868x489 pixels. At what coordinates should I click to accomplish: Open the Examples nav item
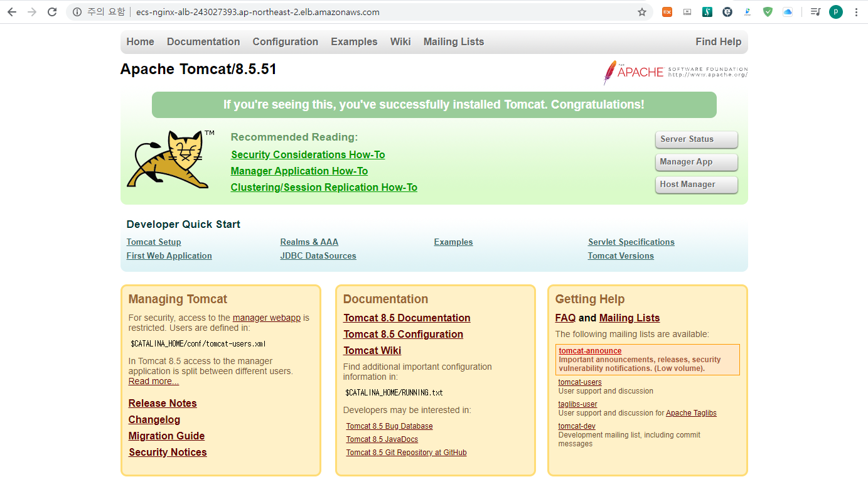(x=354, y=42)
